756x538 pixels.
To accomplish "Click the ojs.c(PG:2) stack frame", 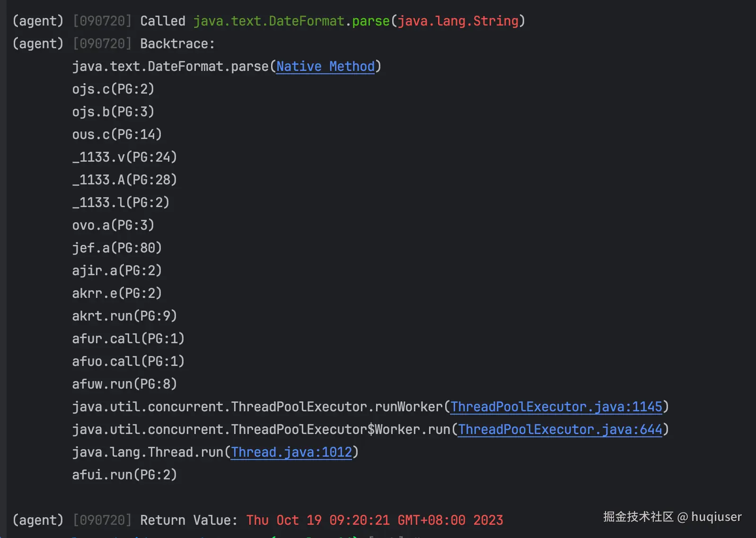I will click(x=113, y=89).
